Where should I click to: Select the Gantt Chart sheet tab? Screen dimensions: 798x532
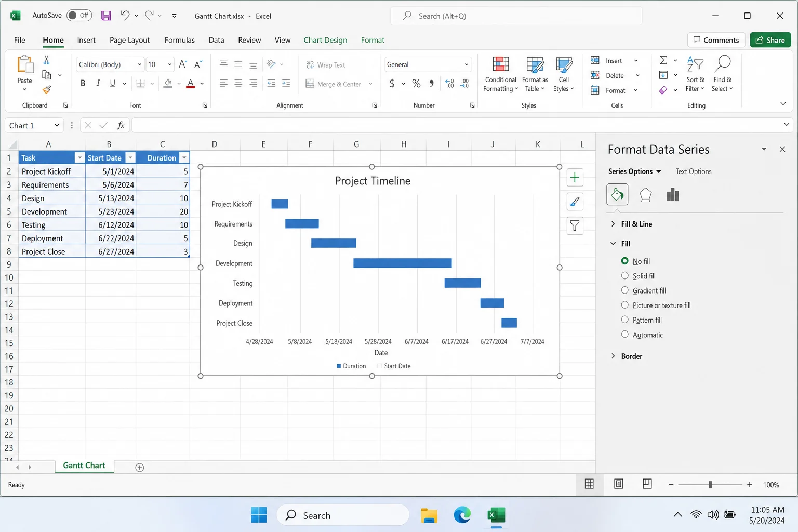84,465
